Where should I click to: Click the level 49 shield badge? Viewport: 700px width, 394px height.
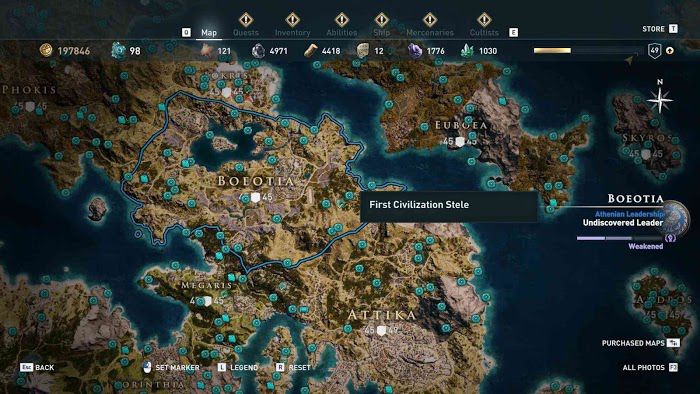[654, 51]
